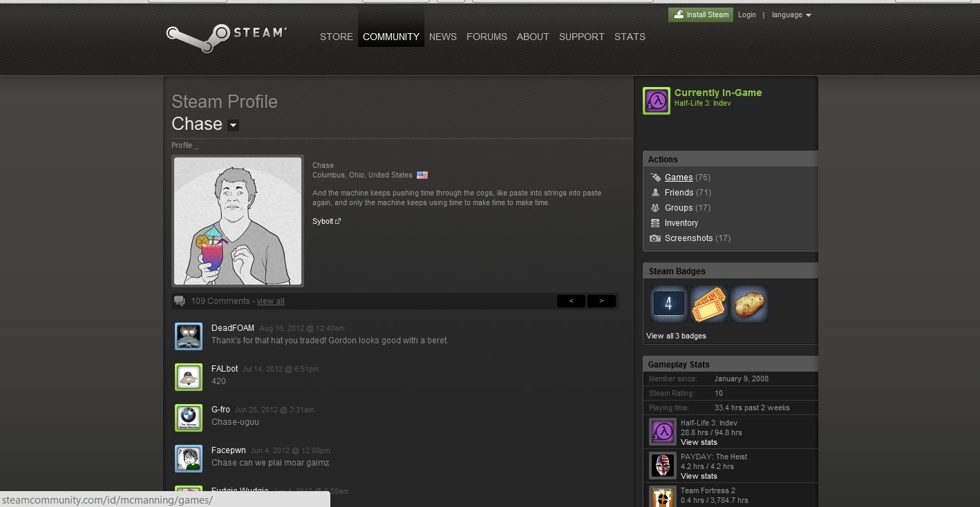The image size is (980, 507).
Task: Open the Groups (17) link
Action: 688,208
